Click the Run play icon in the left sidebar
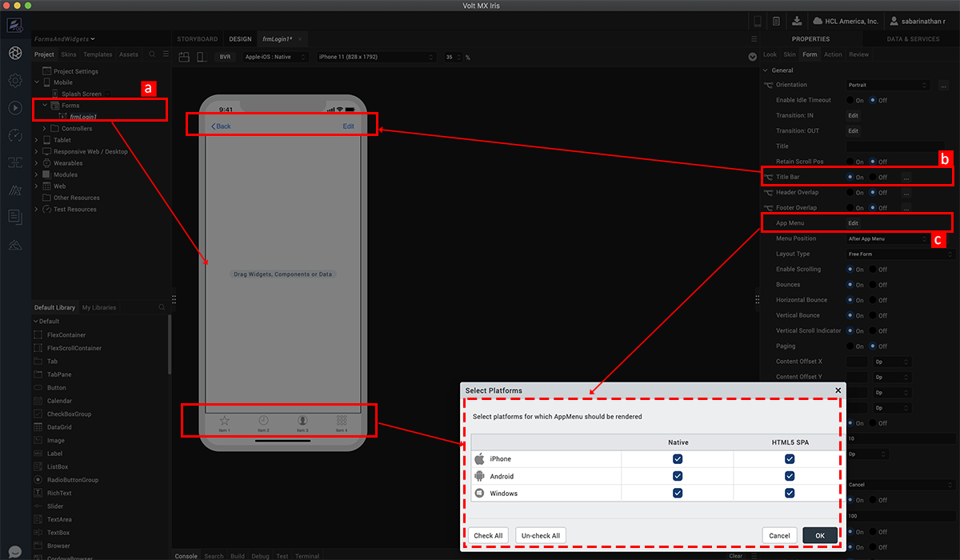The image size is (960, 560). (14, 109)
